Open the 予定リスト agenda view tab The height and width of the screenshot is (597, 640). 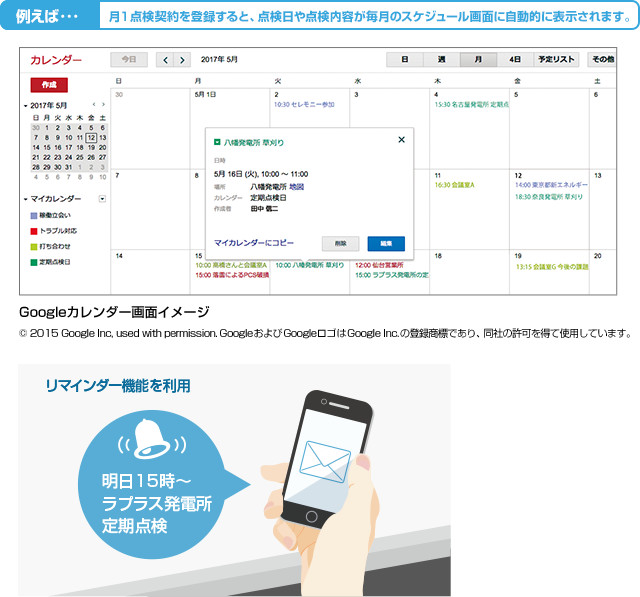556,60
